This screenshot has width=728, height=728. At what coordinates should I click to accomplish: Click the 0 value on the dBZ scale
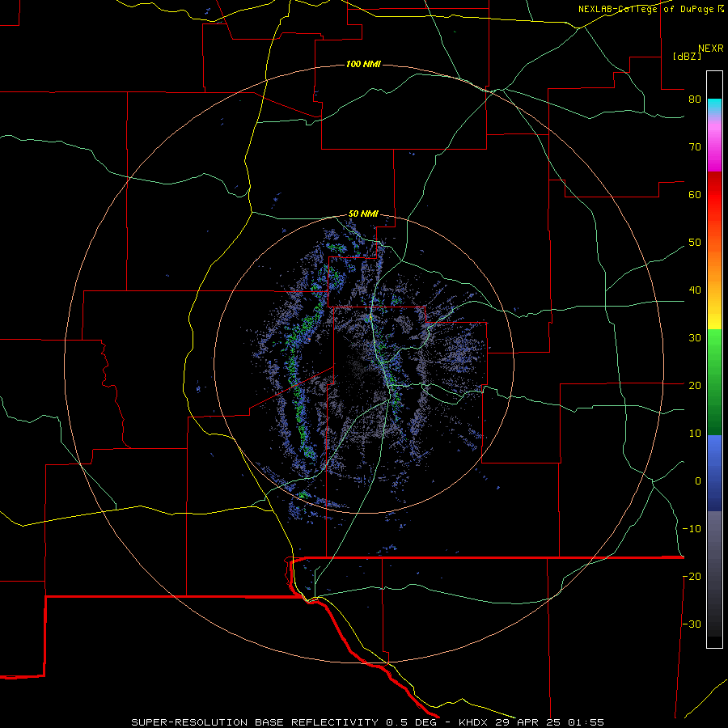[698, 481]
